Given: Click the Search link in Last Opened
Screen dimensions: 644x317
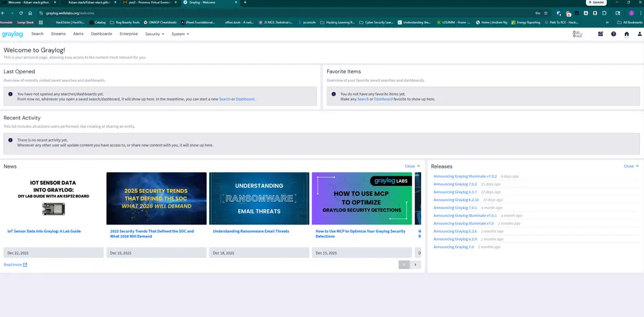Looking at the screenshot, I should [x=225, y=99].
